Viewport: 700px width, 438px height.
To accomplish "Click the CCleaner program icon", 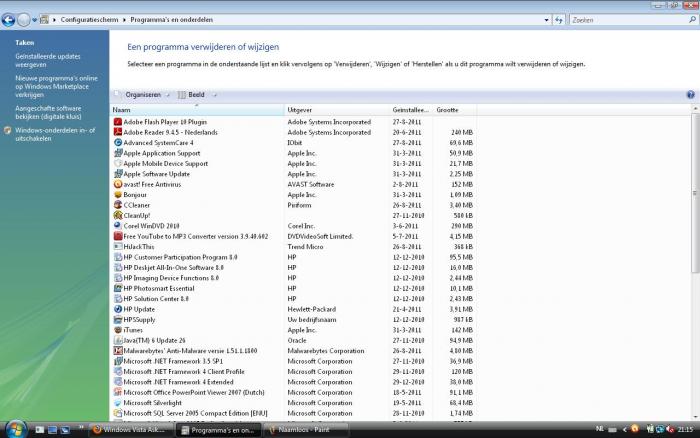I will [117, 205].
